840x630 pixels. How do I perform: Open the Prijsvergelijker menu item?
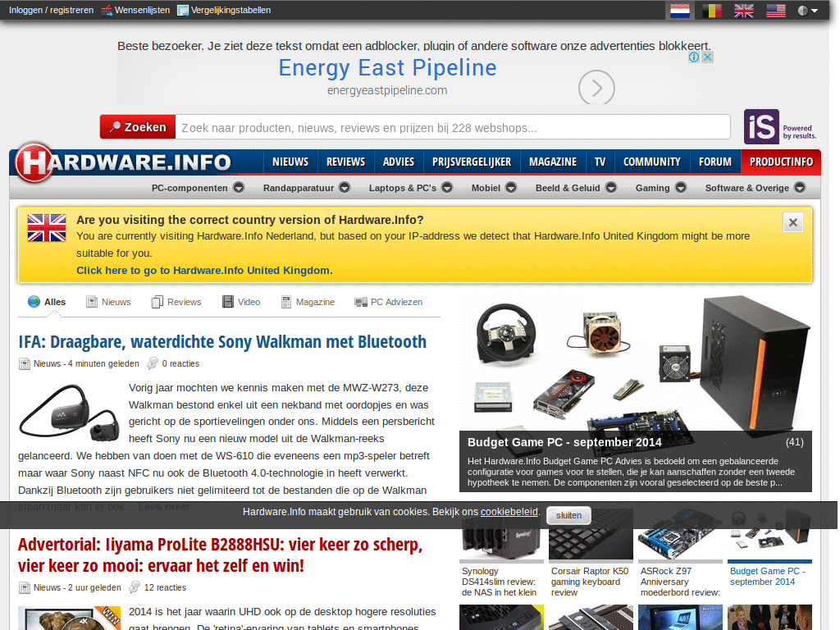(x=472, y=162)
